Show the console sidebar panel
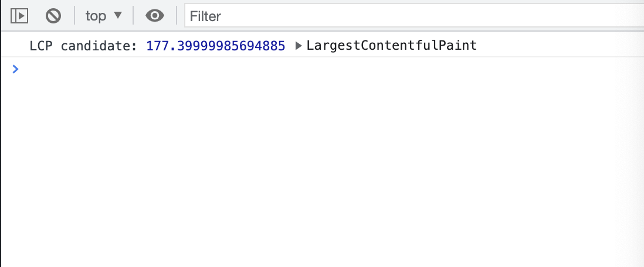The image size is (644, 267). coord(19,16)
